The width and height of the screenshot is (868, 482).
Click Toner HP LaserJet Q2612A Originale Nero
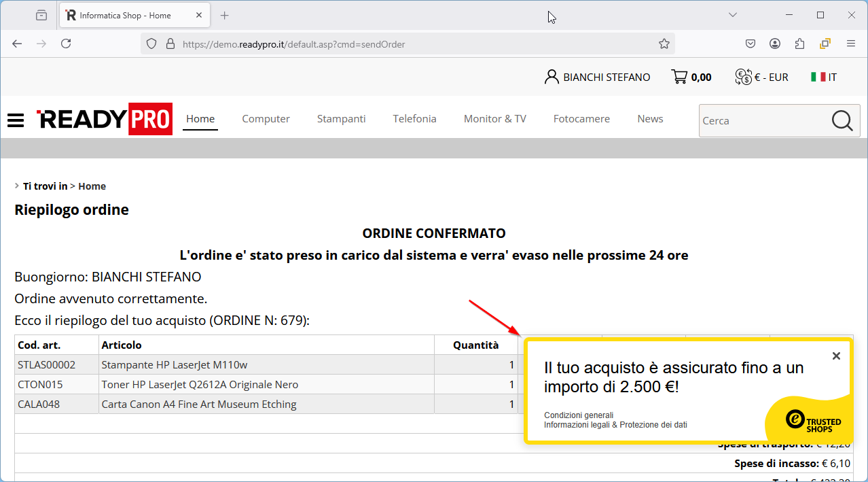pos(200,385)
